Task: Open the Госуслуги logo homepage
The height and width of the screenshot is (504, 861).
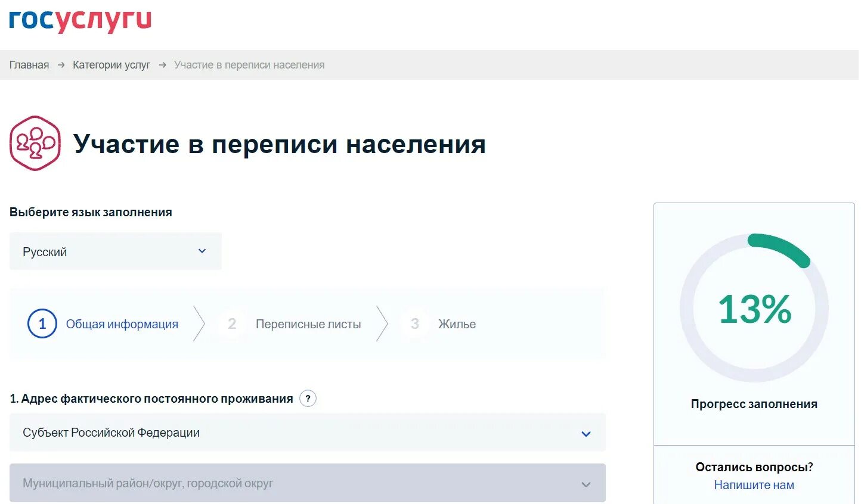Action: [80, 21]
